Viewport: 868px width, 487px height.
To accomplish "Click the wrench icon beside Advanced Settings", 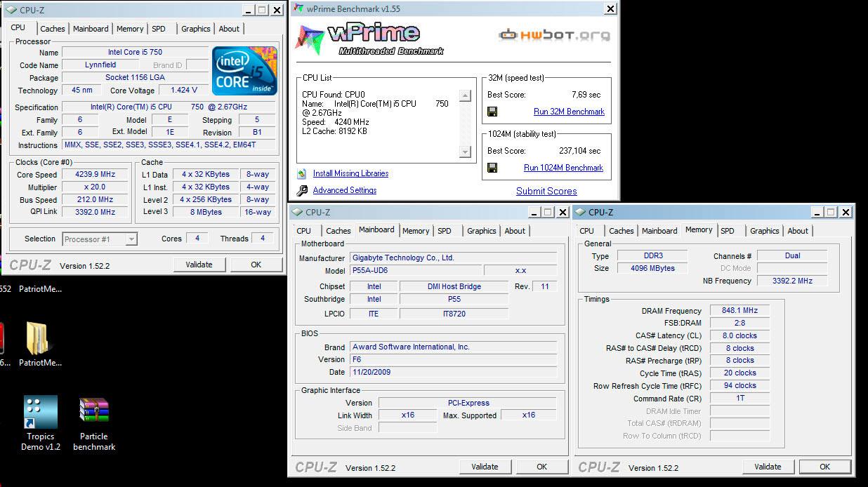I will coord(302,190).
